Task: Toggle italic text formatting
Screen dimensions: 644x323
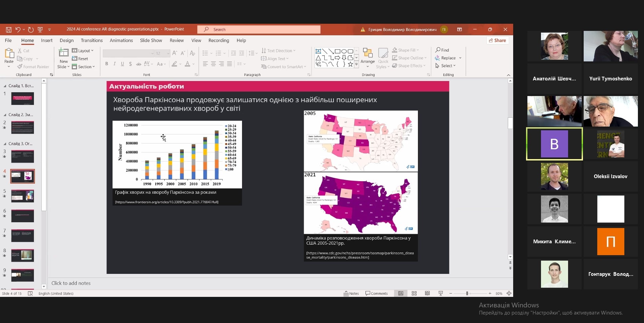Action: 115,64
